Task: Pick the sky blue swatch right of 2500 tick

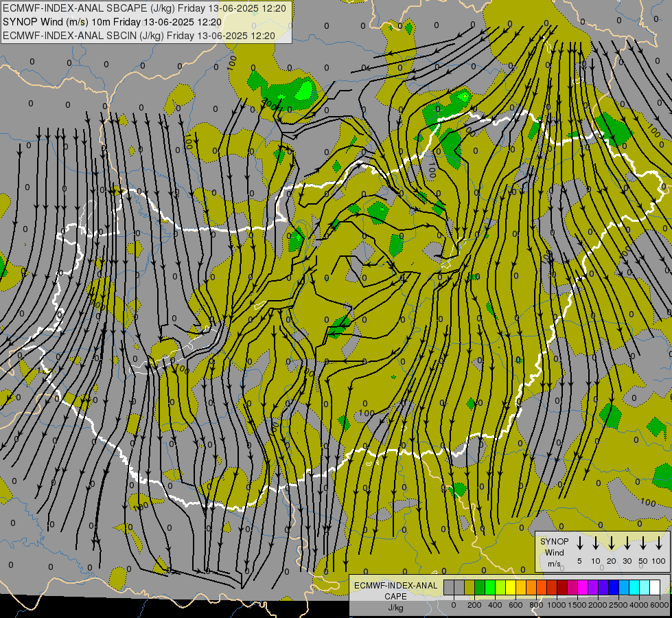Action: click(x=623, y=587)
